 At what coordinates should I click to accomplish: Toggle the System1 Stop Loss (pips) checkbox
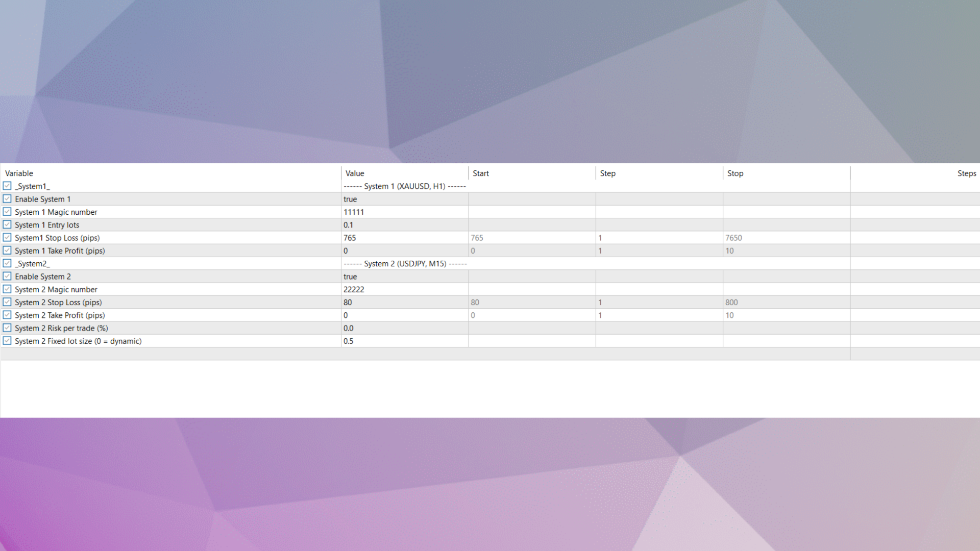7,238
